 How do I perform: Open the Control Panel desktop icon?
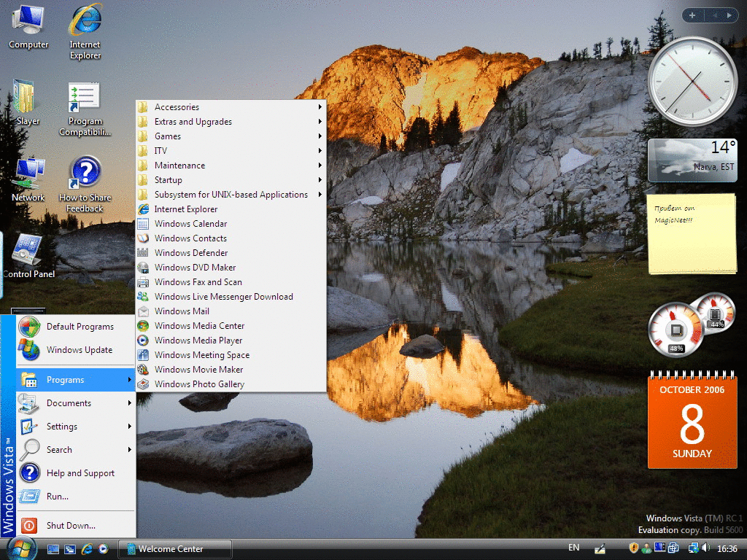tap(28, 256)
